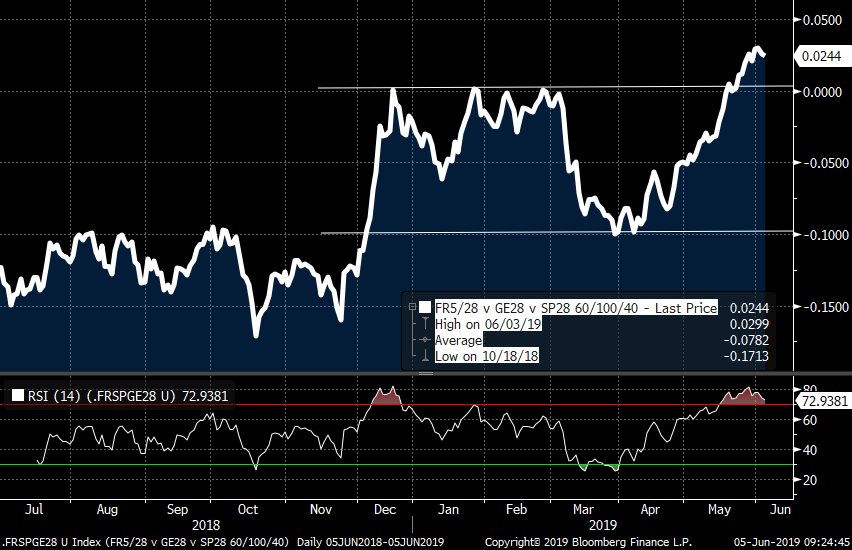852x550 pixels.
Task: Click the Average marker icon in legend
Action: (x=425, y=340)
